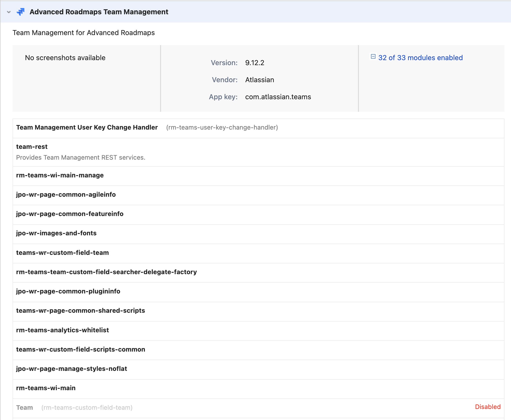Viewport: 511px width, 420px height.
Task: Select rm-teams-analytics-whitelist module
Action: click(x=62, y=330)
